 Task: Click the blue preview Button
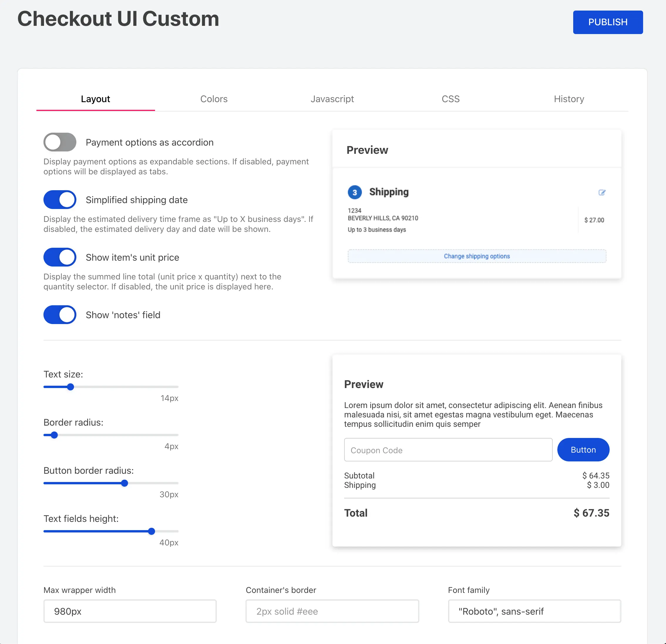583,450
